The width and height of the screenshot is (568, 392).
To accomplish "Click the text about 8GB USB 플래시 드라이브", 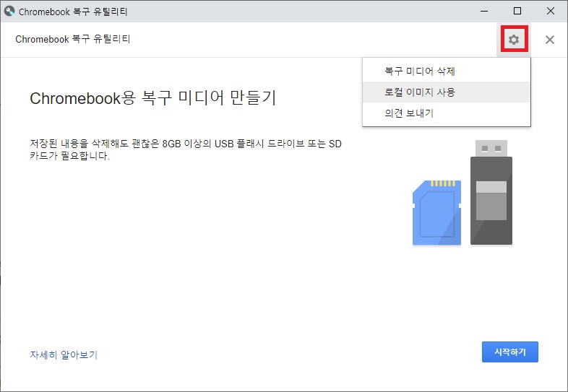I will pos(186,150).
